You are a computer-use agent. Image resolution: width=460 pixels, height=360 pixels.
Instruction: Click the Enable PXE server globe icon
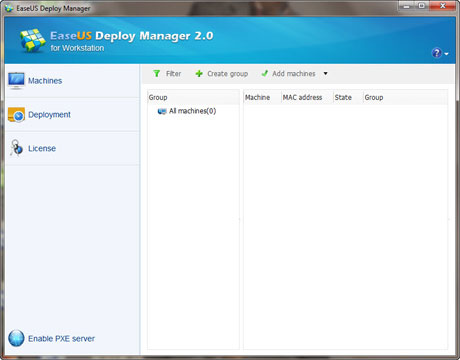(16, 338)
